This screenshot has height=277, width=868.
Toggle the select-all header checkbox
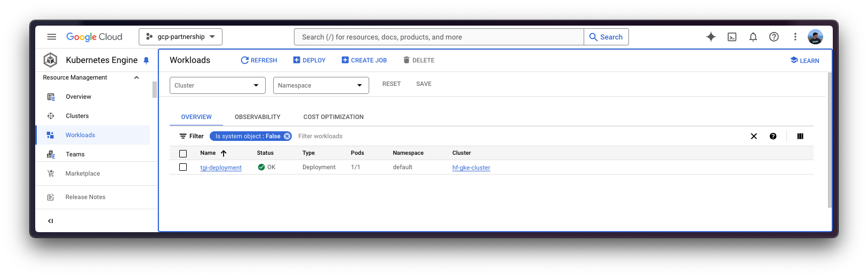(x=183, y=153)
